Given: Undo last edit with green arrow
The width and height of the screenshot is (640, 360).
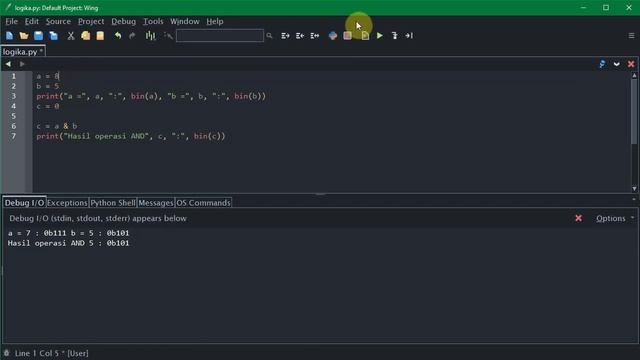Looking at the screenshot, I should click(x=118, y=36).
